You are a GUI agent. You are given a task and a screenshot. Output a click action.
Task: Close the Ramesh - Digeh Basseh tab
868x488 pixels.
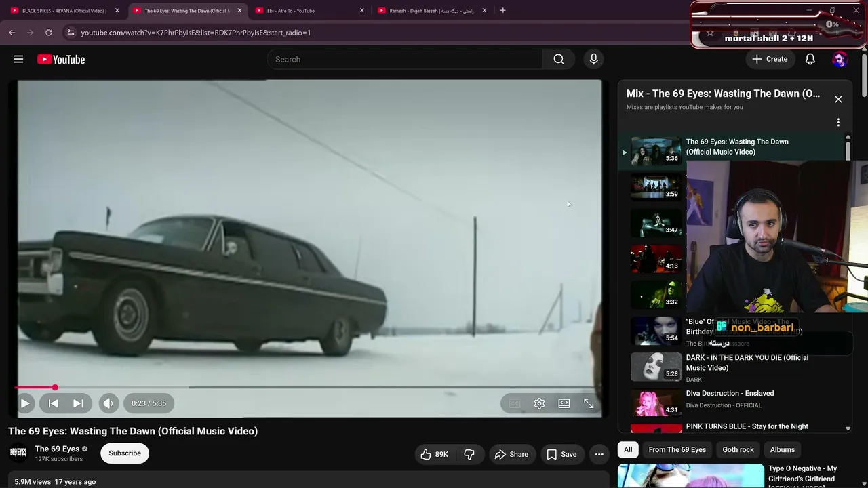coord(484,11)
